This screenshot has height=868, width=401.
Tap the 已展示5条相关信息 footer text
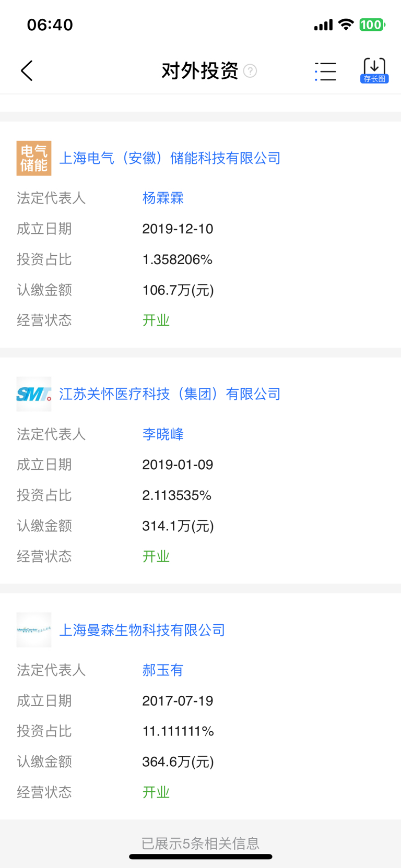[x=200, y=843]
